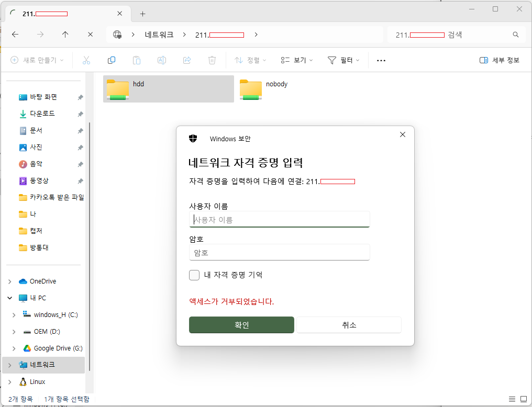This screenshot has width=532, height=407.
Task: Click the navigation pane scrollbar
Action: 90,246
